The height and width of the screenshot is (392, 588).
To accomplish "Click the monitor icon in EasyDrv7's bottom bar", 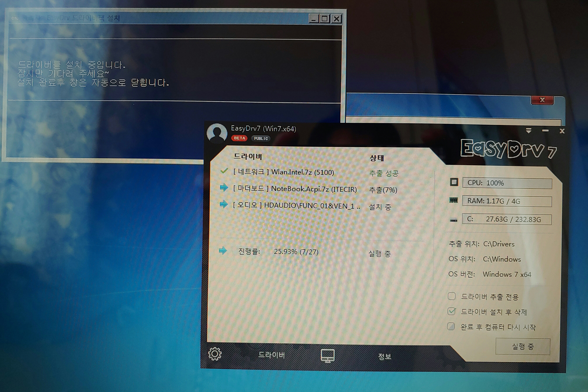I will [328, 356].
